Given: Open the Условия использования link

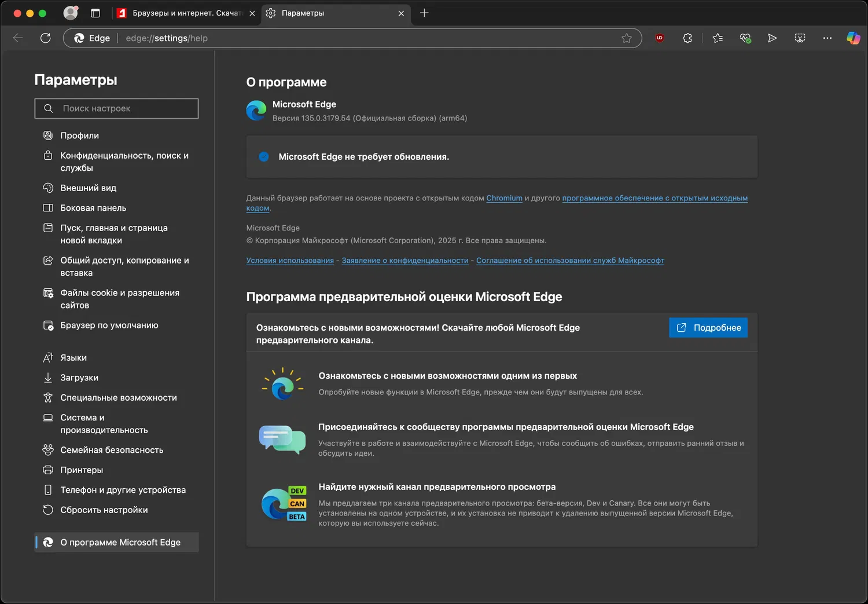Looking at the screenshot, I should pyautogui.click(x=290, y=261).
